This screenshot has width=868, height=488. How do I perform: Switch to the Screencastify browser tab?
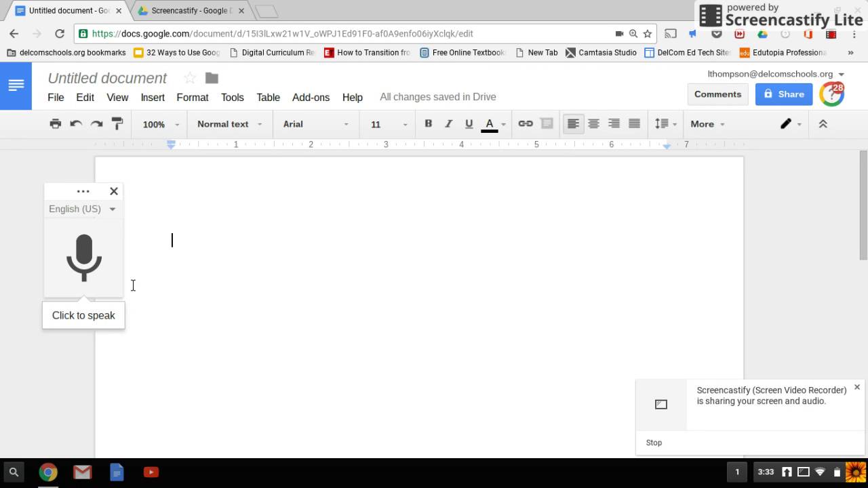[191, 11]
